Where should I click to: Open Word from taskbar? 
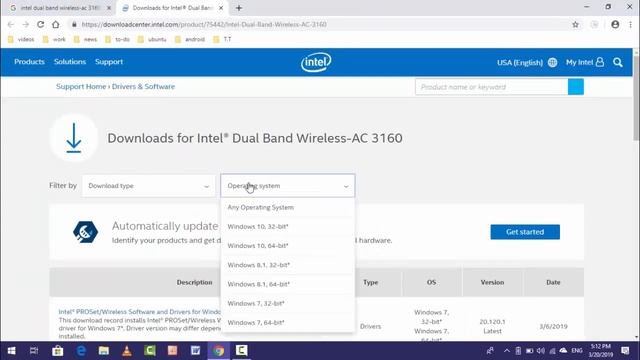tap(196, 351)
